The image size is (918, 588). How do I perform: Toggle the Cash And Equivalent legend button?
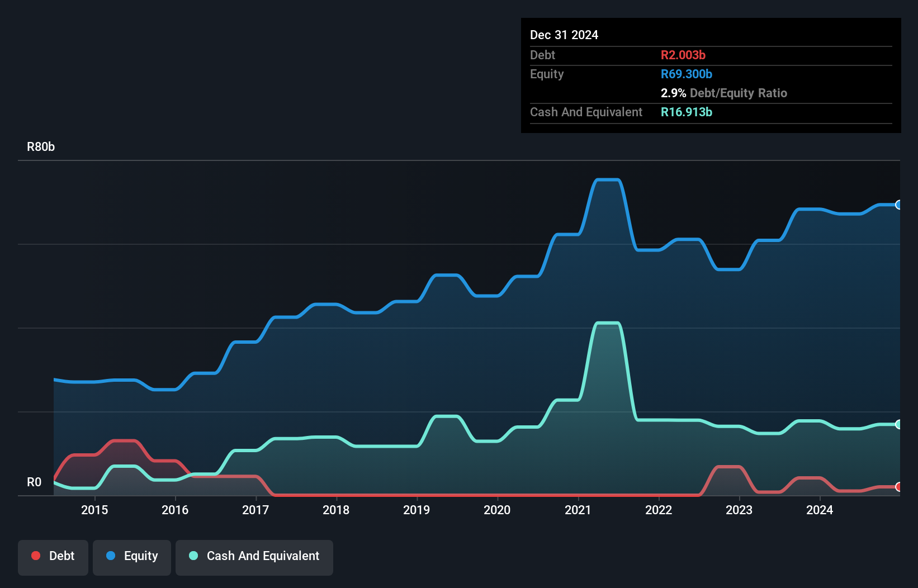coord(254,557)
